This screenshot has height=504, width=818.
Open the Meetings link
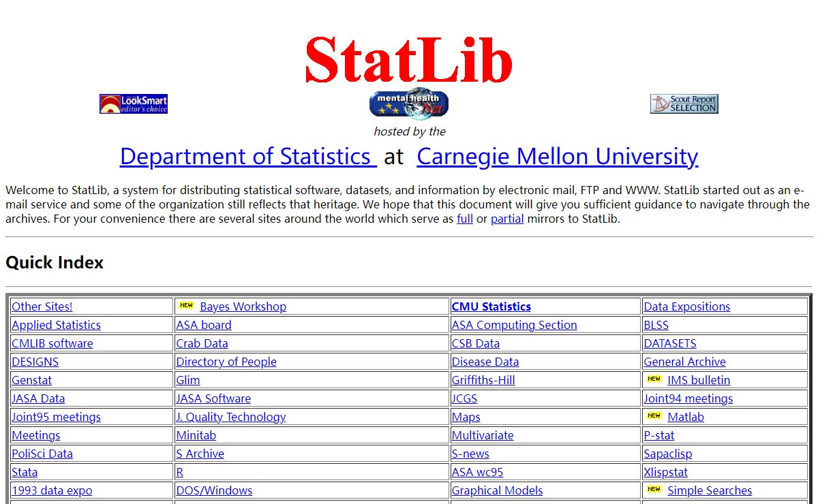coord(36,435)
